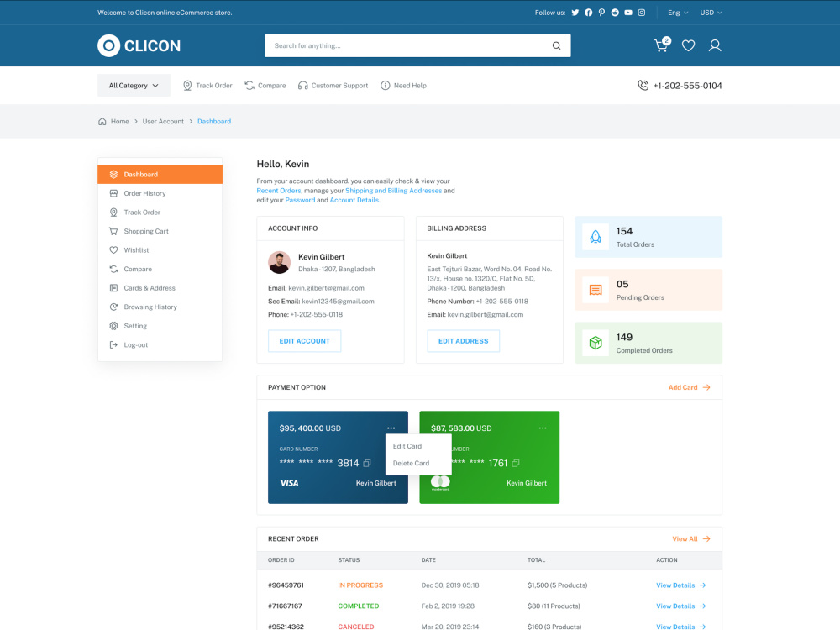This screenshot has width=840, height=630.
Task: Click the search for anything field
Action: click(417, 45)
